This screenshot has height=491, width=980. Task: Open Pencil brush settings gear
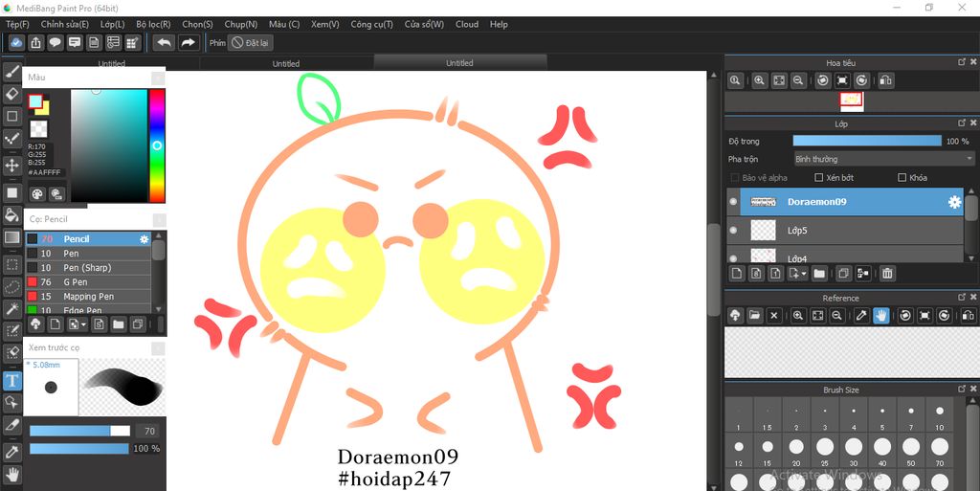pos(145,238)
